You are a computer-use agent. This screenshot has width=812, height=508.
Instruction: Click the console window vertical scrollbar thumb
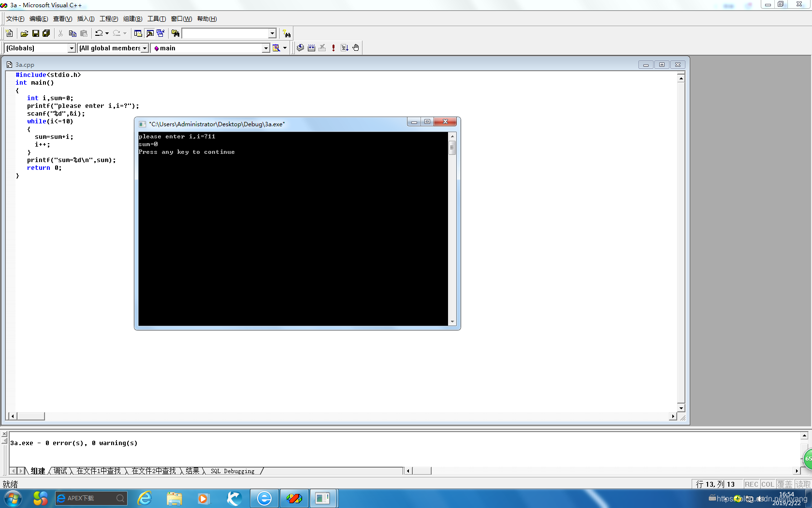pyautogui.click(x=452, y=147)
